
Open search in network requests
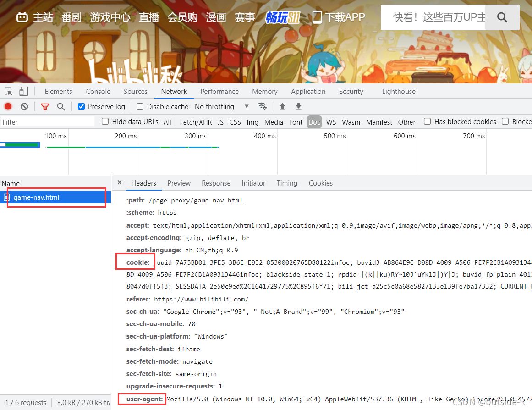coord(61,106)
